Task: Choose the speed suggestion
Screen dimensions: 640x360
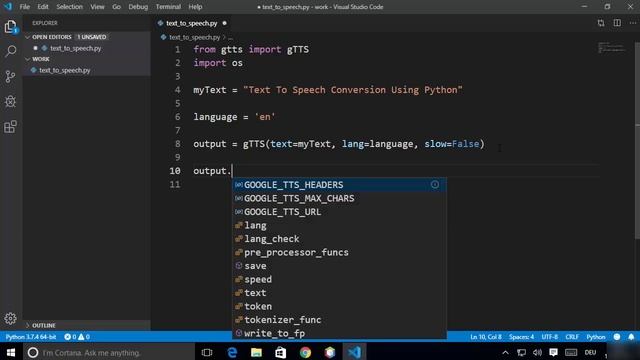Action: [340, 279]
